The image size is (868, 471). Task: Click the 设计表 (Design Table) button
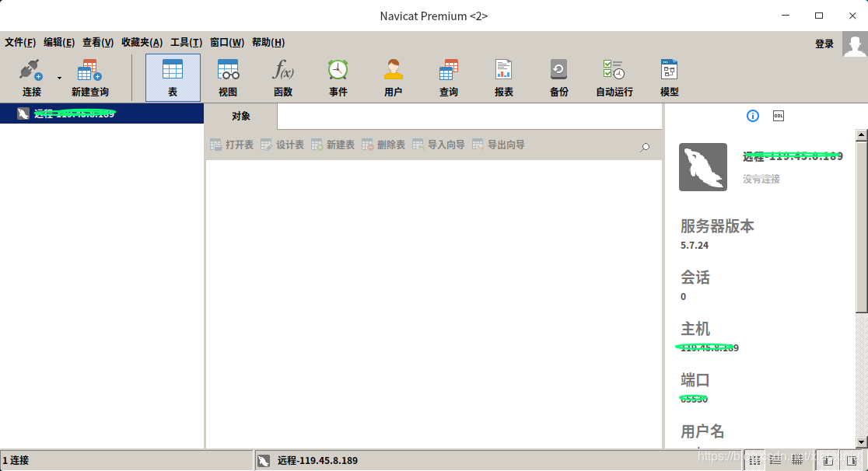tap(282, 145)
